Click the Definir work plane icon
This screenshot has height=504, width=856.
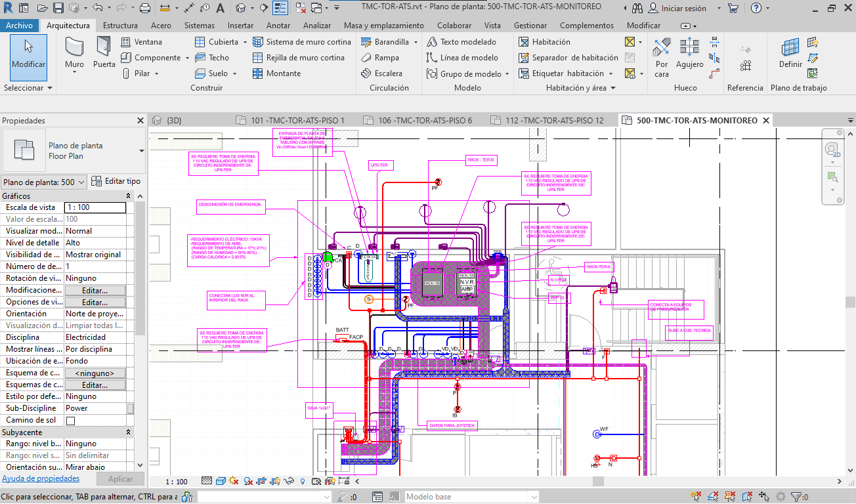[x=790, y=53]
